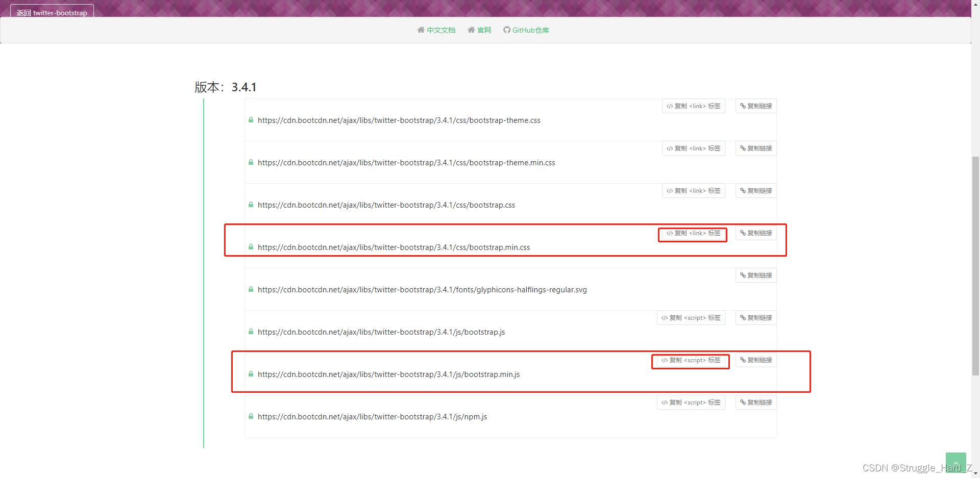Click the green back-to-top button

coord(955,462)
